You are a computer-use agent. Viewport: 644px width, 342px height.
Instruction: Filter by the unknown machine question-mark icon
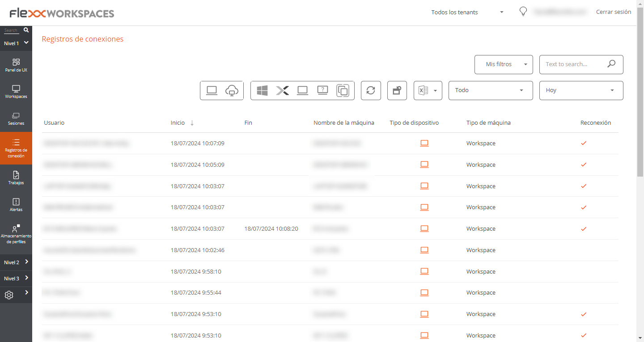pyautogui.click(x=322, y=90)
